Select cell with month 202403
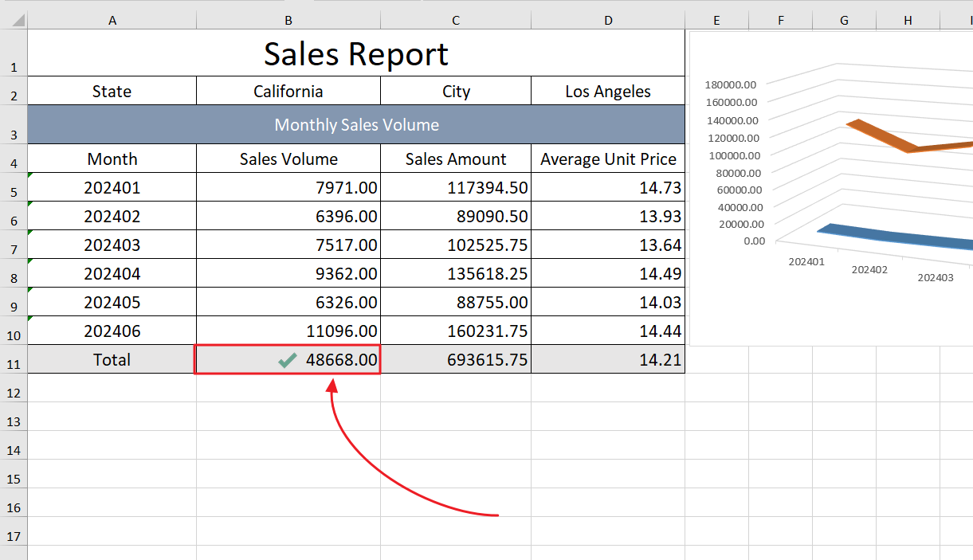 [112, 245]
